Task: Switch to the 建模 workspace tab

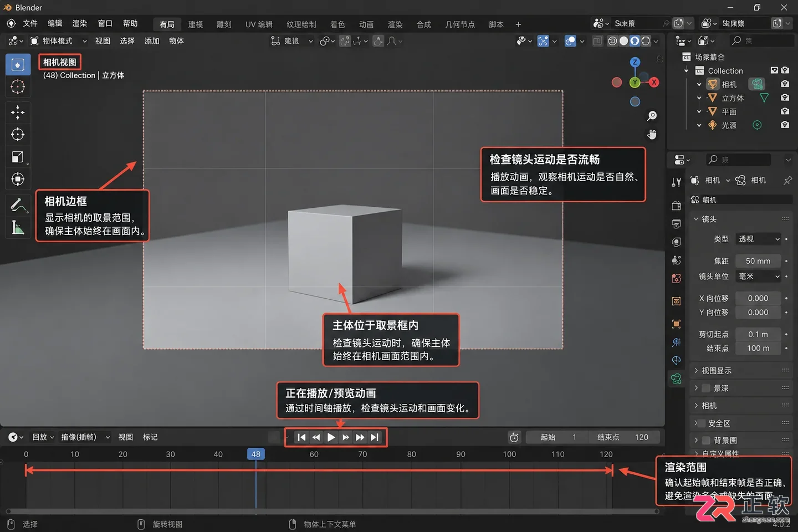Action: pos(195,24)
